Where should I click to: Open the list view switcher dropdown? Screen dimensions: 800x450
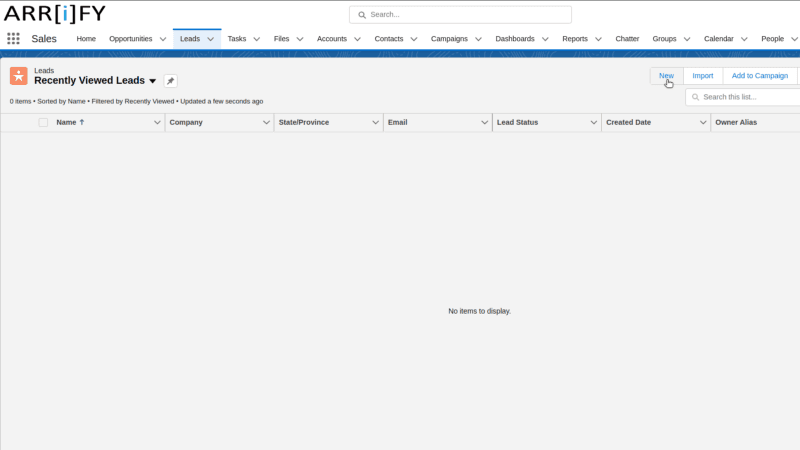[x=153, y=81]
